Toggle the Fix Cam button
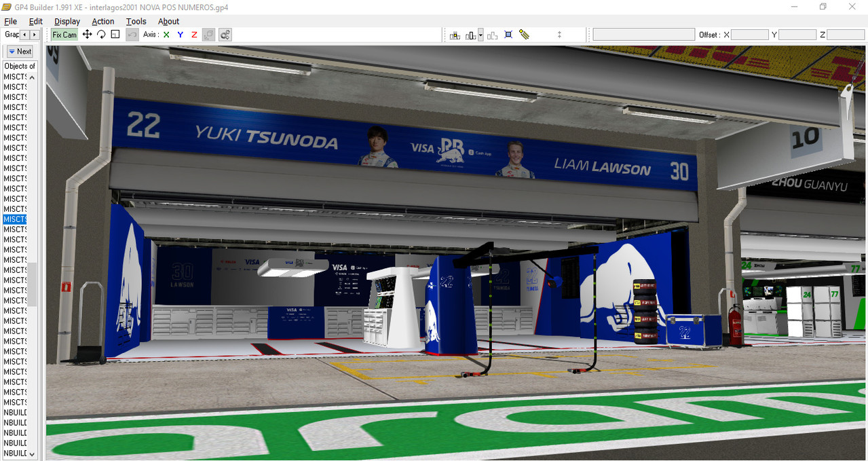This screenshot has width=868, height=461. pyautogui.click(x=65, y=35)
